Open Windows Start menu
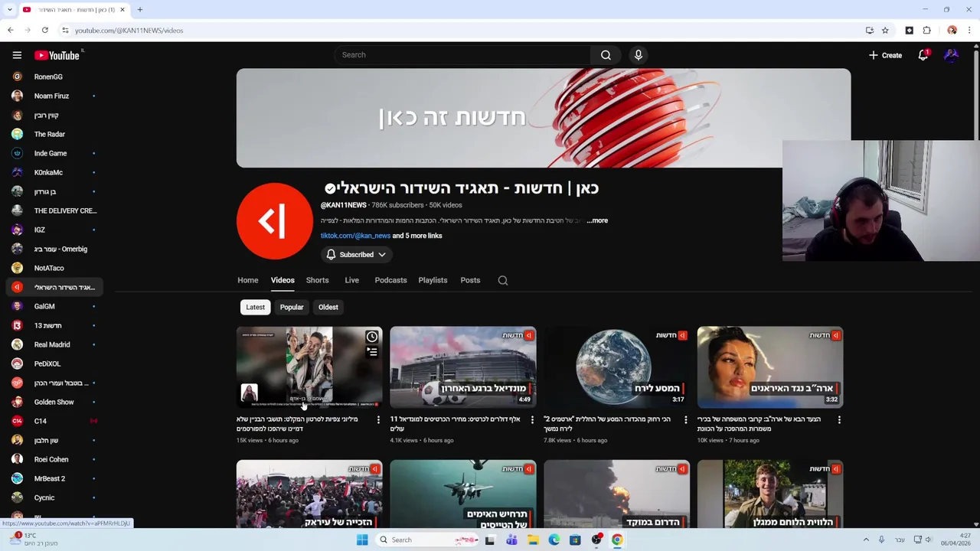 click(362, 540)
